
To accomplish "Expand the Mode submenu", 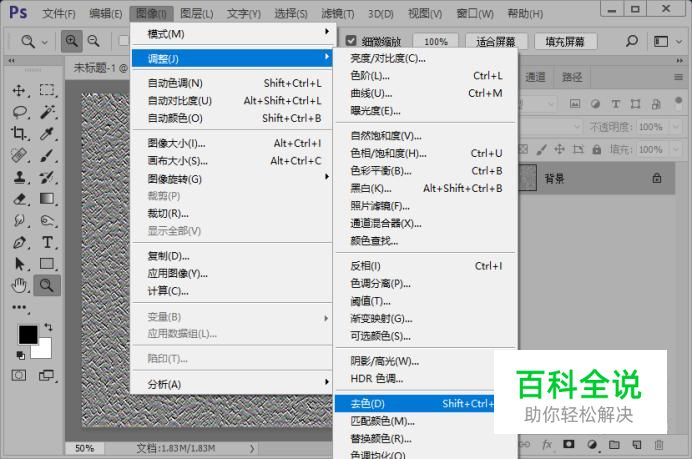I will coord(232,34).
